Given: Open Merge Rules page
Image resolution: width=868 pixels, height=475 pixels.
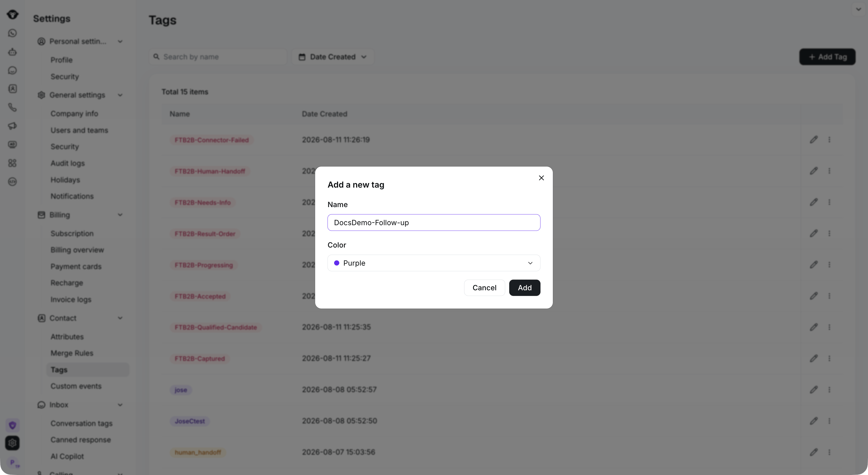Looking at the screenshot, I should (72, 353).
